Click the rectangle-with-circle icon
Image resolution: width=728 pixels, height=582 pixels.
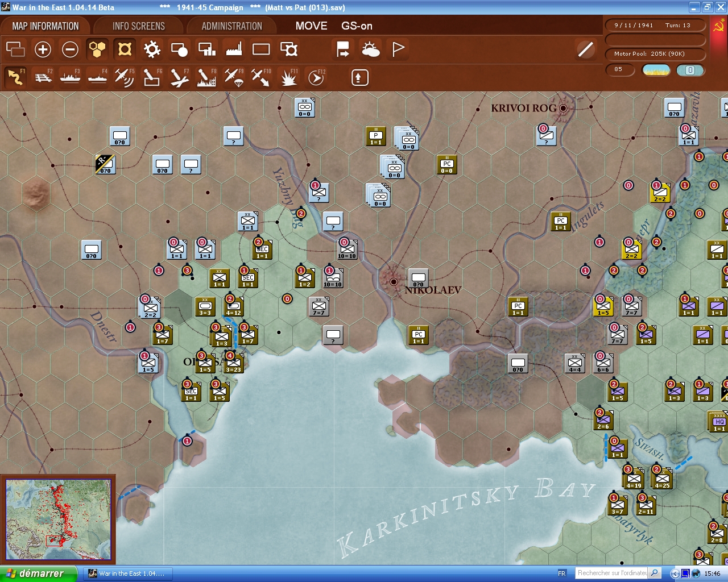[x=179, y=49]
